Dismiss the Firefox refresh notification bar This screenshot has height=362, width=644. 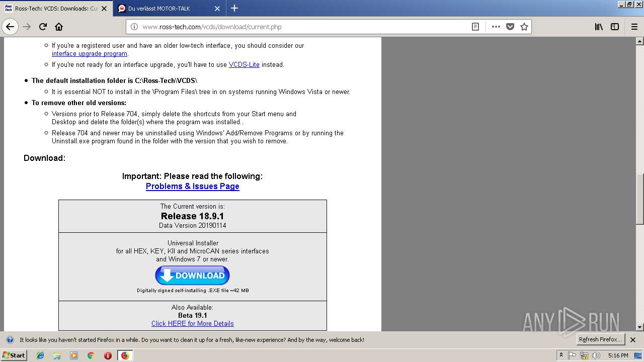[x=633, y=340]
